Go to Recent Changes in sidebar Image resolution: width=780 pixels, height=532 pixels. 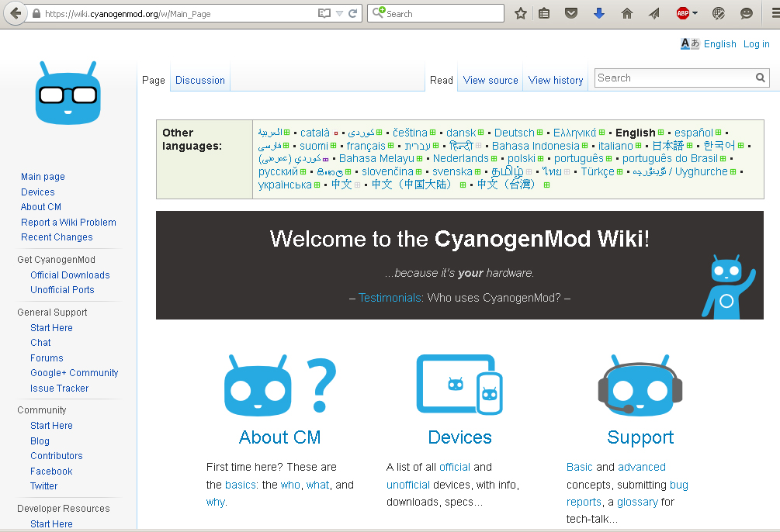pos(57,237)
